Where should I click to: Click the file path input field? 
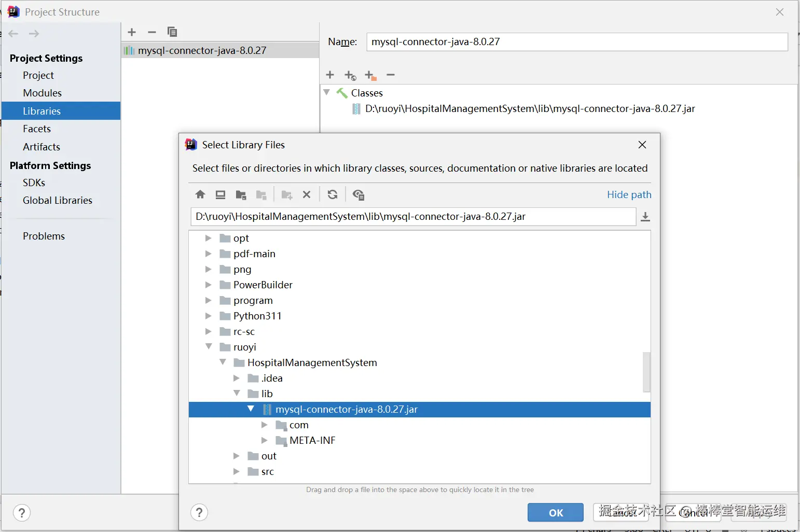coord(413,217)
